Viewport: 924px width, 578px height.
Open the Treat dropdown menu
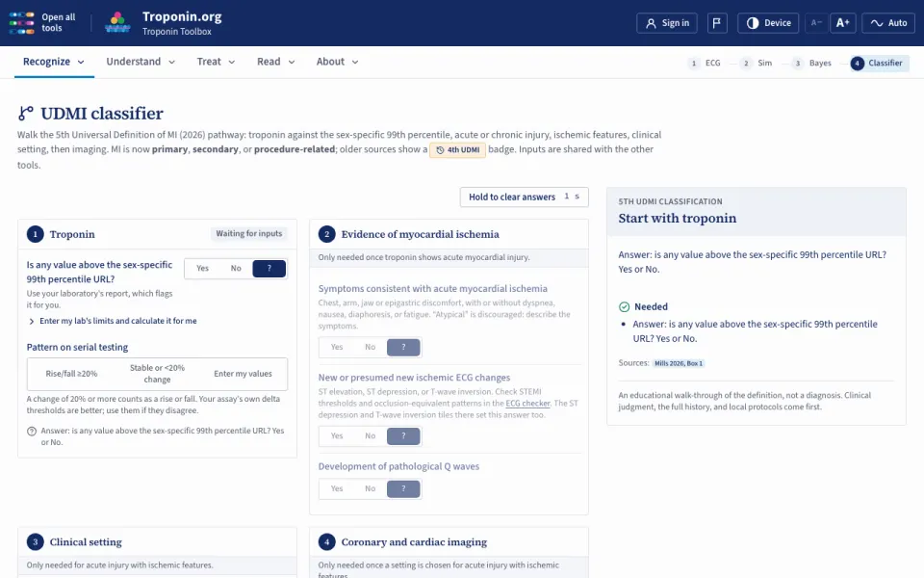pyautogui.click(x=216, y=62)
